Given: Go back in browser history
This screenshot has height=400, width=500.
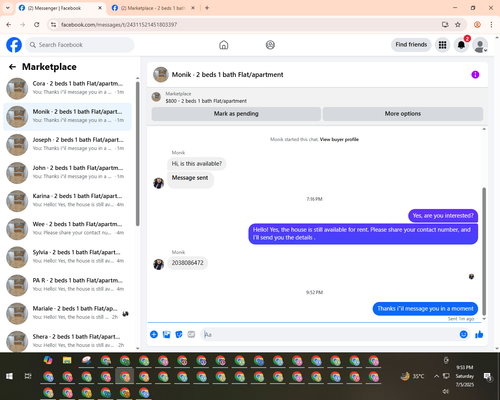Looking at the screenshot, I should pyautogui.click(x=9, y=24).
